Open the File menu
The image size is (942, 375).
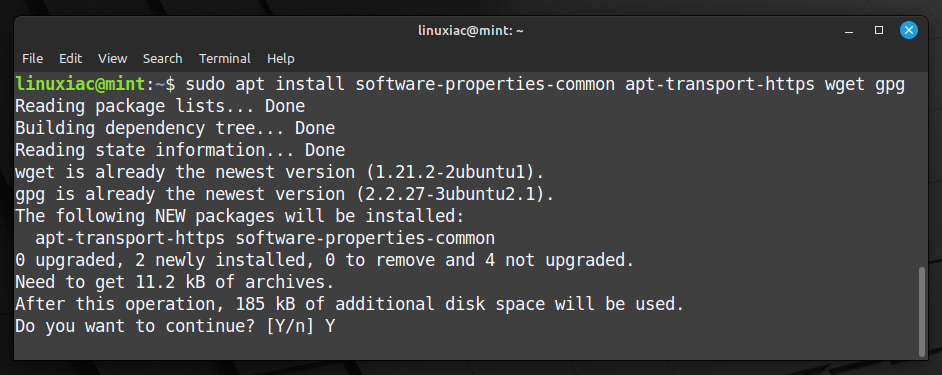(x=32, y=58)
